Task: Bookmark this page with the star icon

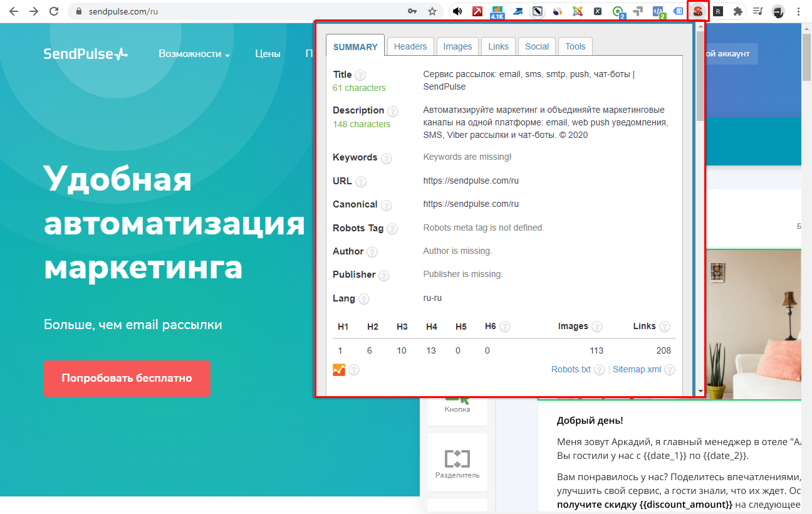Action: 432,11
